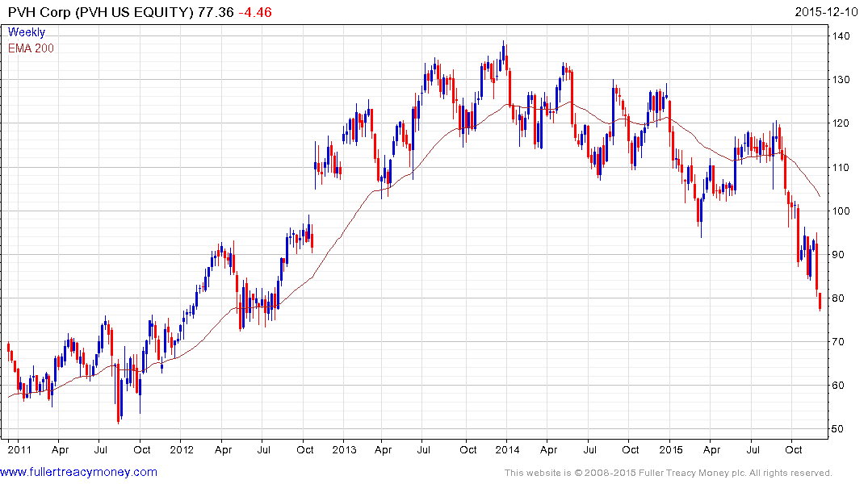
Task: Click the 2013 year label on the time axis
Action: (x=344, y=449)
